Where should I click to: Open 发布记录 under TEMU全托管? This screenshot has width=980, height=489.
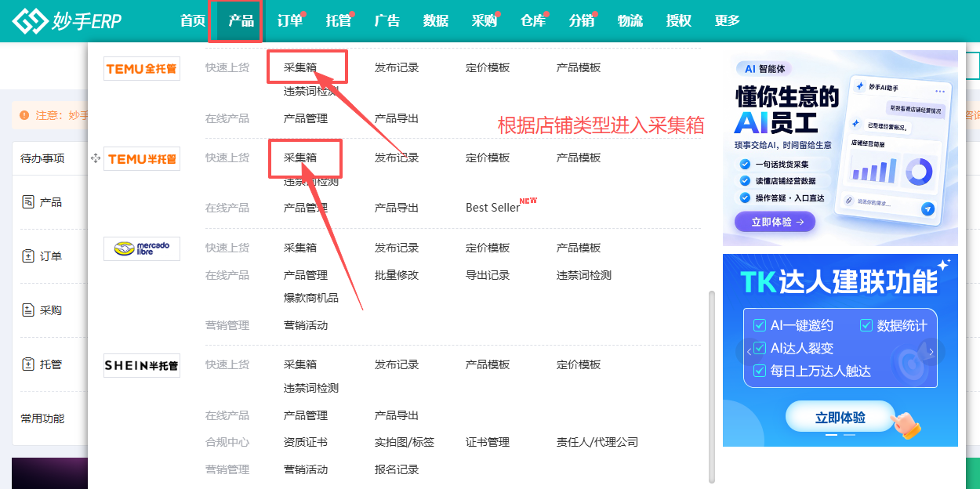tap(397, 67)
